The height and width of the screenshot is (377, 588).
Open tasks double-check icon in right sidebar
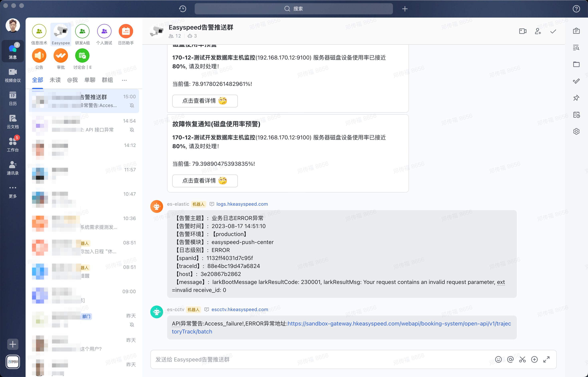point(576,81)
